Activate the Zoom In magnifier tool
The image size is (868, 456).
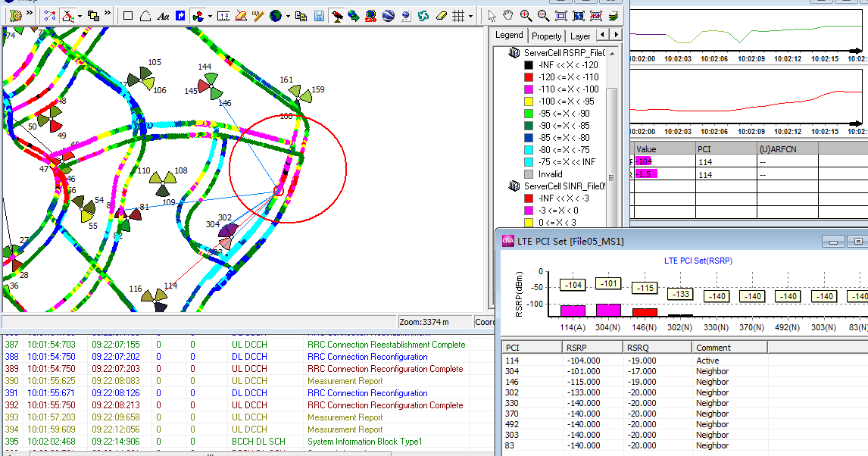tap(525, 14)
